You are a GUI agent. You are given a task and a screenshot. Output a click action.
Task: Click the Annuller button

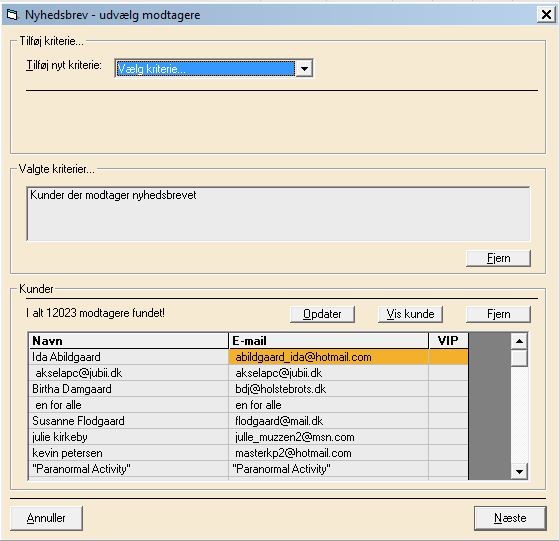point(46,518)
